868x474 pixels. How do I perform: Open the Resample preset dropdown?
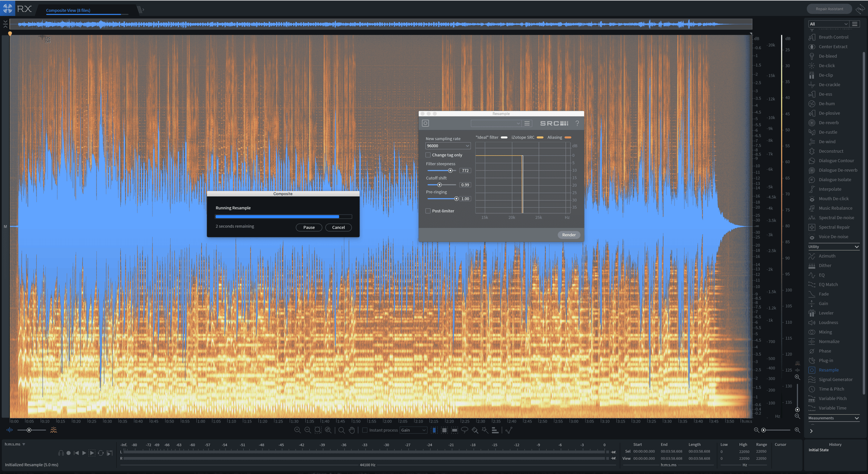(x=496, y=123)
